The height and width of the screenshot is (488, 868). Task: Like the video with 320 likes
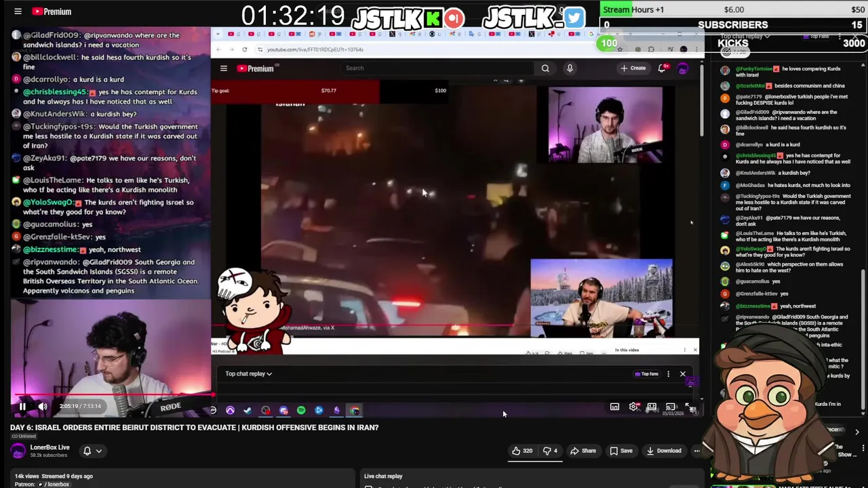point(522,451)
